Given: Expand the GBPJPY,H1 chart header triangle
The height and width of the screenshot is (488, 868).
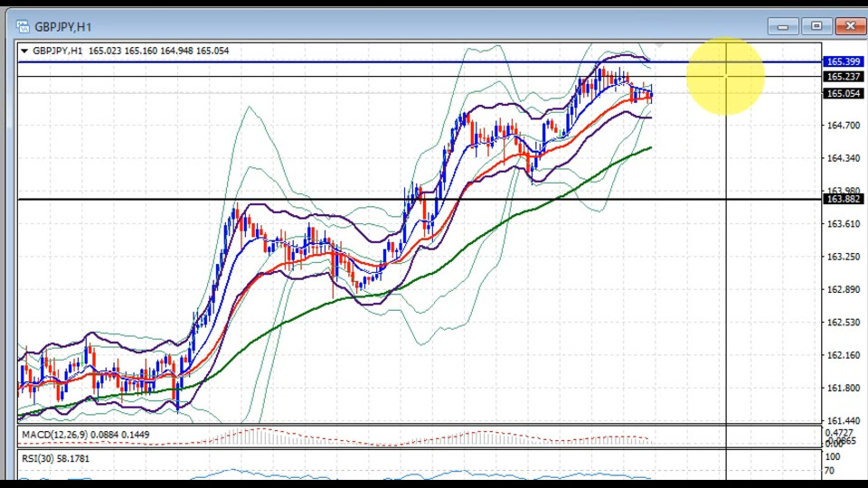Looking at the screenshot, I should click(x=24, y=51).
